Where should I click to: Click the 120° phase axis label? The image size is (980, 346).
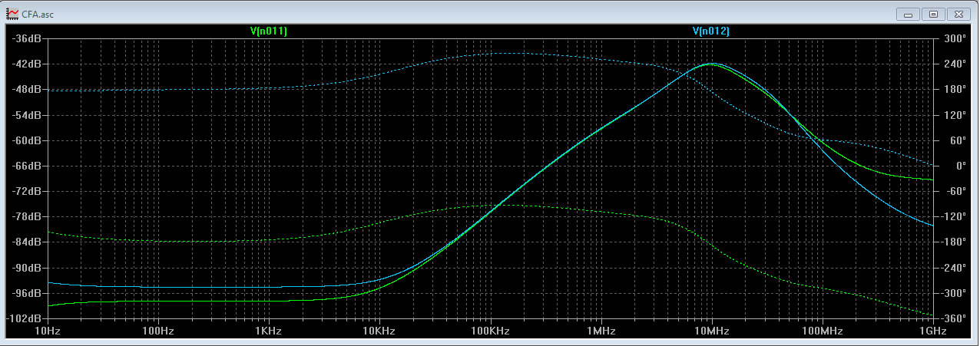coord(955,115)
